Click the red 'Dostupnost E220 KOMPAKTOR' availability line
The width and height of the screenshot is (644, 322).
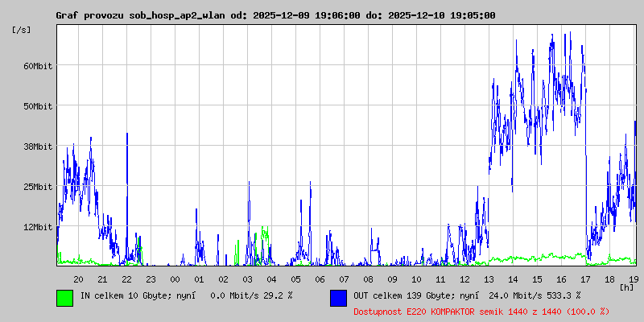(x=481, y=312)
